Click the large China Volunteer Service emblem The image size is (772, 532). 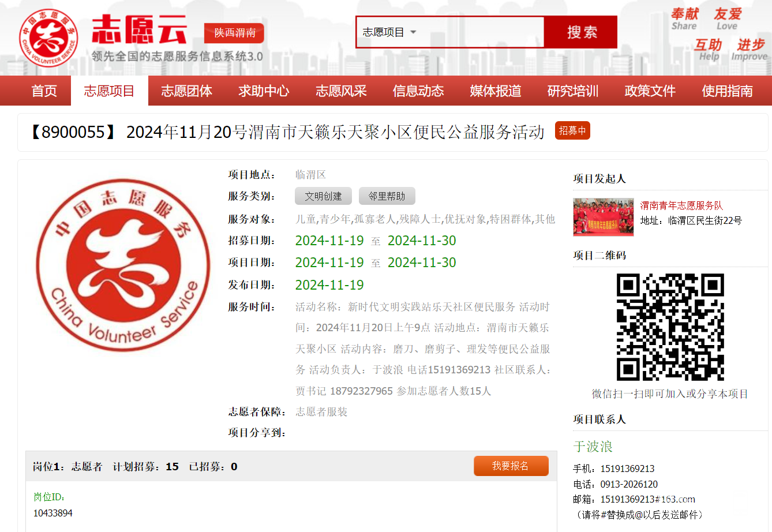pyautogui.click(x=123, y=265)
